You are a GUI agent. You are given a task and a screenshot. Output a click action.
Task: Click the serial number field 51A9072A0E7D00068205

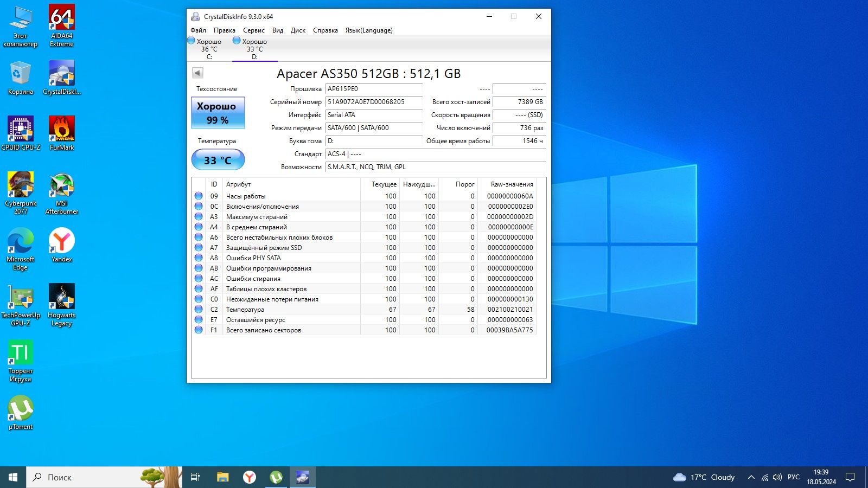374,102
